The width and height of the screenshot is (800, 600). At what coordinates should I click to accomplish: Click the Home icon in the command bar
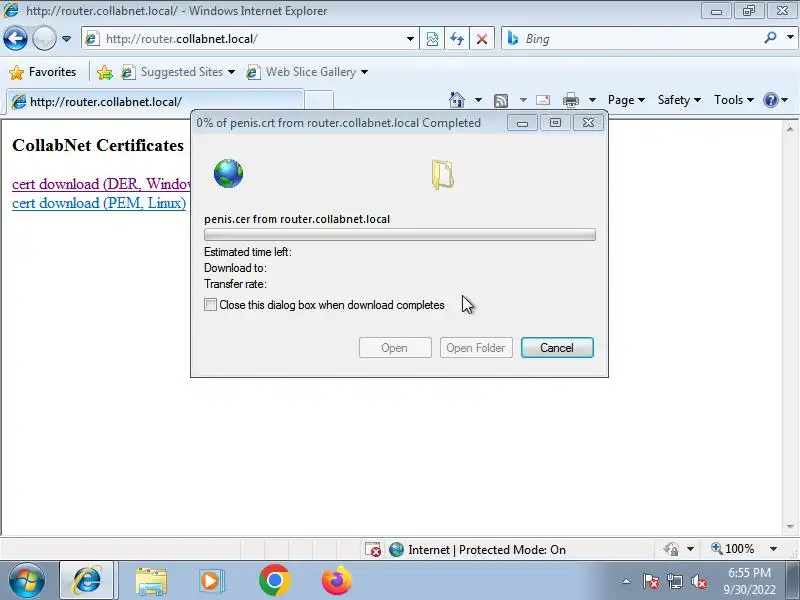click(x=457, y=99)
